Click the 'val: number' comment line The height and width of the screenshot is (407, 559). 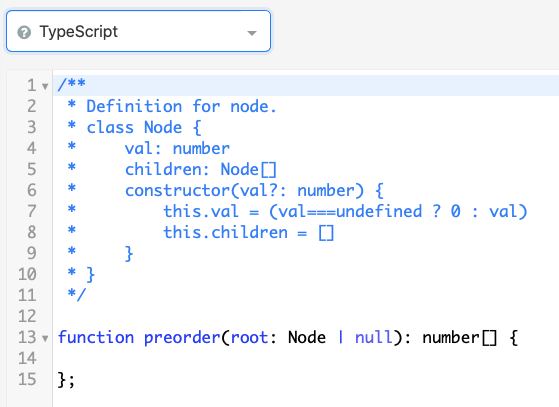(177, 149)
